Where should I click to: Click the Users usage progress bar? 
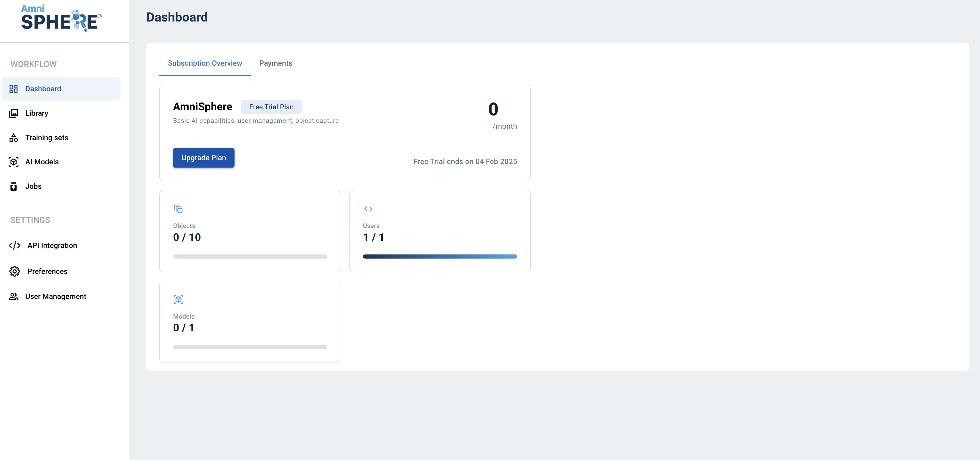pyautogui.click(x=439, y=257)
